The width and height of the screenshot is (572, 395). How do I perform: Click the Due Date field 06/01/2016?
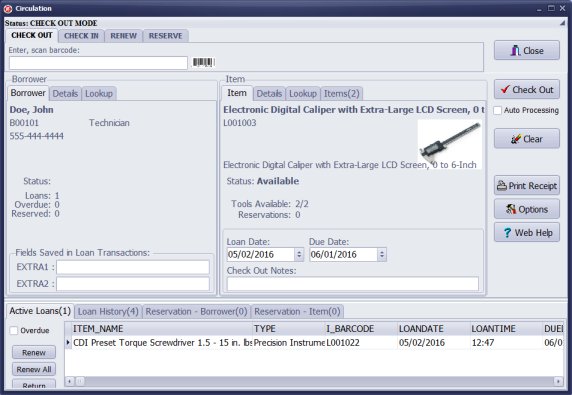point(343,254)
